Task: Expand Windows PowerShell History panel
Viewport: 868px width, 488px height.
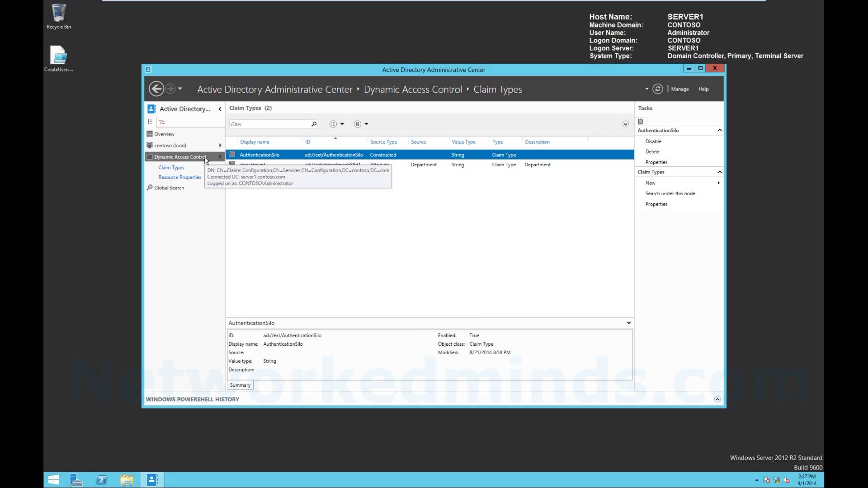Action: [x=717, y=399]
